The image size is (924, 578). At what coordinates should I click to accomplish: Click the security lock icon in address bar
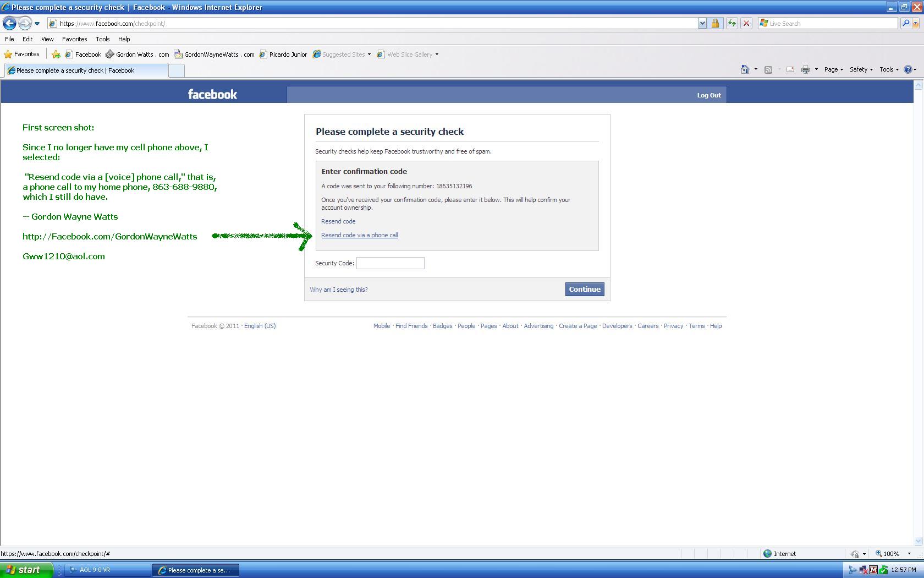[715, 24]
